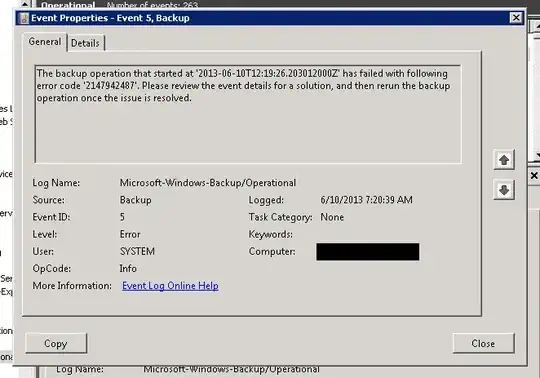Click the Event Properties title bar icon
This screenshot has height=378, width=540.
click(24, 18)
